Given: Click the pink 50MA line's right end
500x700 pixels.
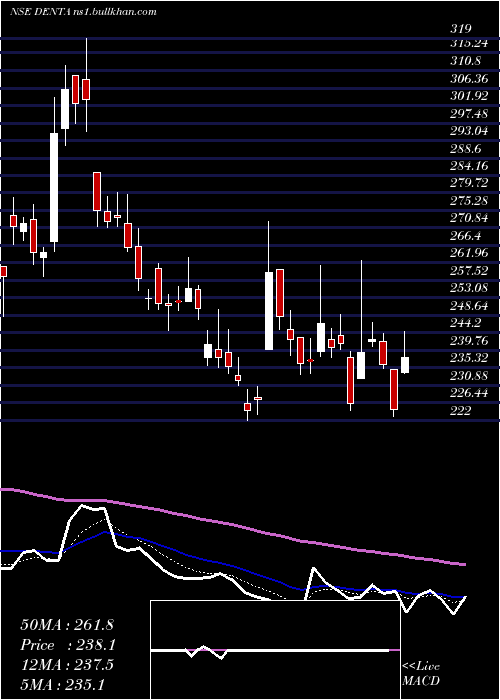Looking at the screenshot, I should [x=464, y=565].
